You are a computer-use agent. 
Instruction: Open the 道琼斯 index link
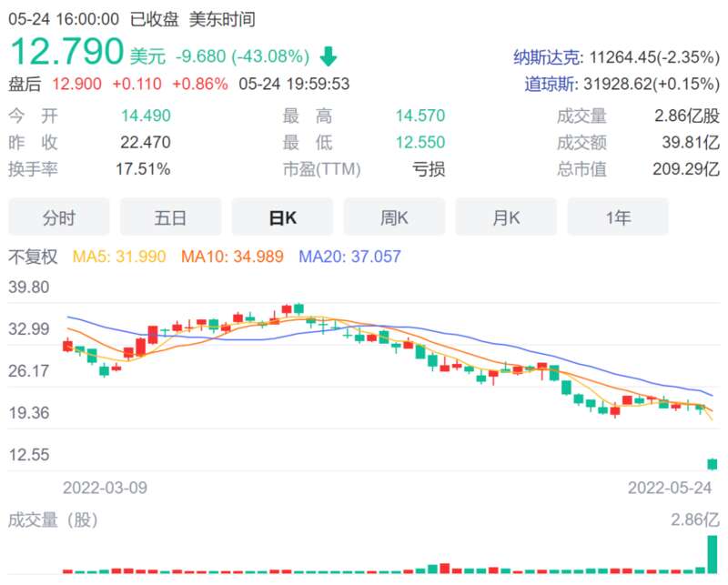550,84
